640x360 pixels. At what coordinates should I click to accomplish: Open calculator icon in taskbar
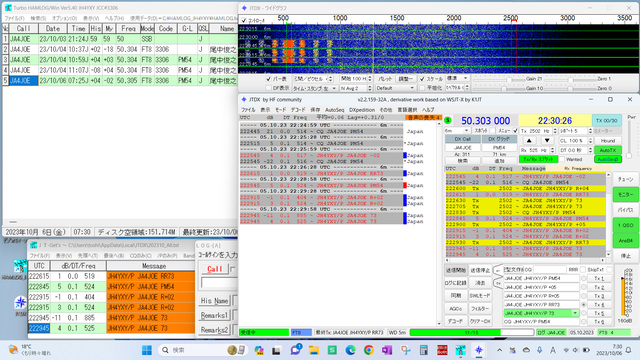point(424,350)
